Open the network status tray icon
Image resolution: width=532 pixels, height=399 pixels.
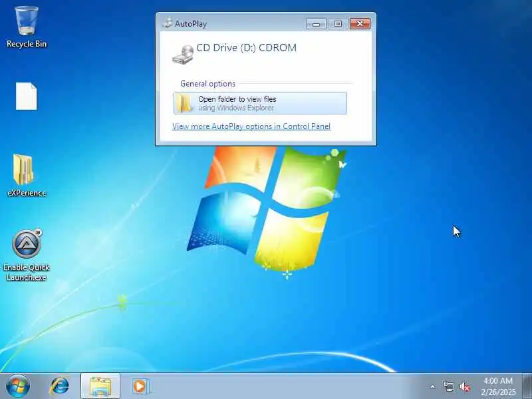tap(448, 386)
